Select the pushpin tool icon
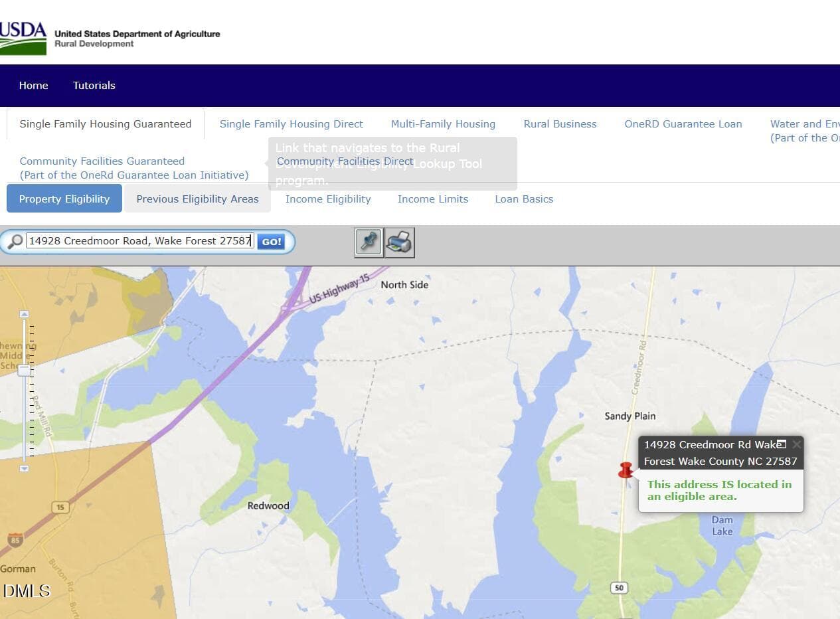The width and height of the screenshot is (840, 619). (x=369, y=242)
